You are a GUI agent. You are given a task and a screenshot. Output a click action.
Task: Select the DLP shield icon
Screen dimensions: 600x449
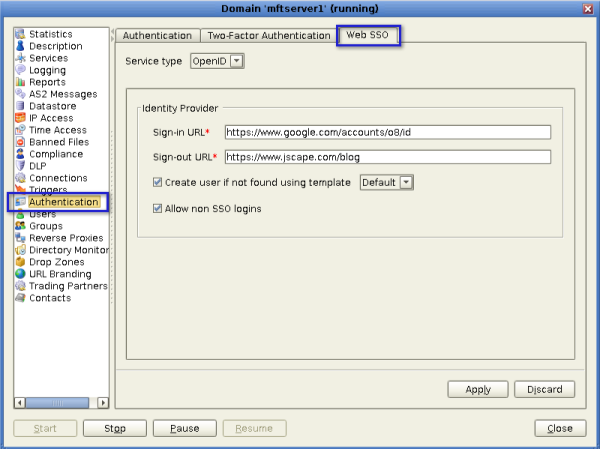20,166
